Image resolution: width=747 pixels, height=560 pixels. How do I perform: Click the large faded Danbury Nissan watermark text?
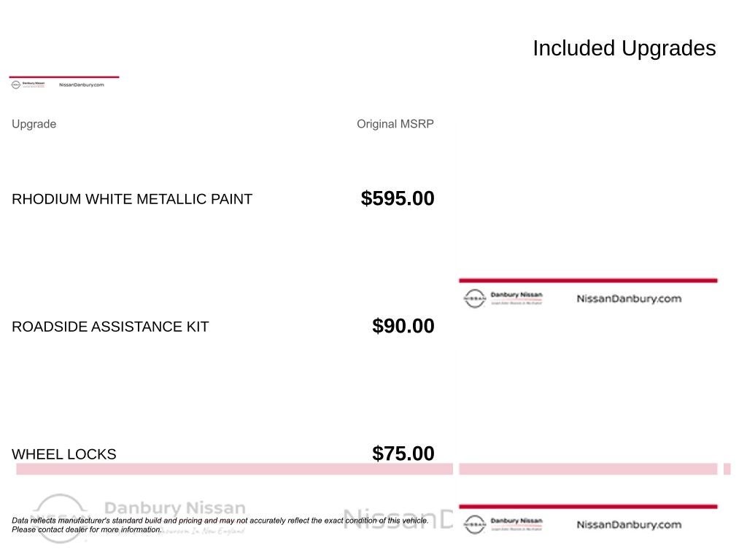175,508
